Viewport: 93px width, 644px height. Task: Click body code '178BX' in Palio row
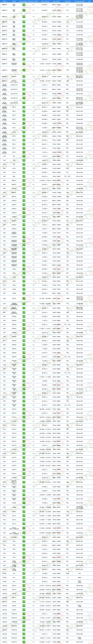pos(68,298)
